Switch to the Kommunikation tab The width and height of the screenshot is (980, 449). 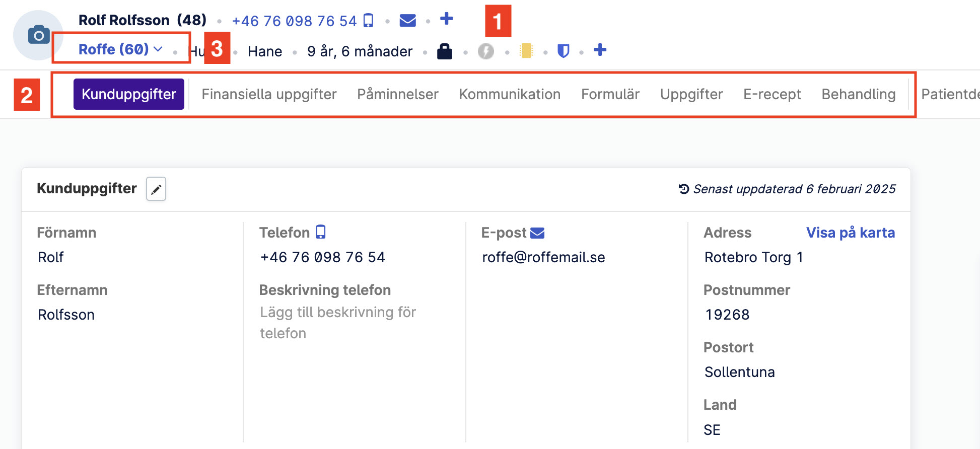click(510, 94)
